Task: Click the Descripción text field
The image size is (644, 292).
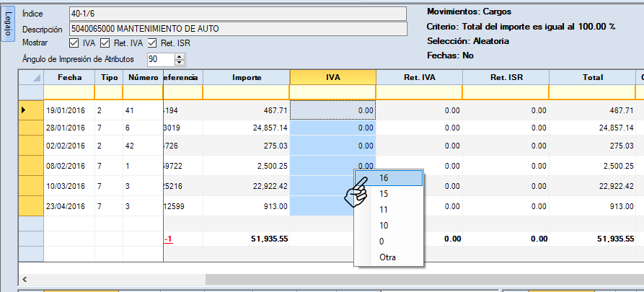Action: click(x=238, y=29)
